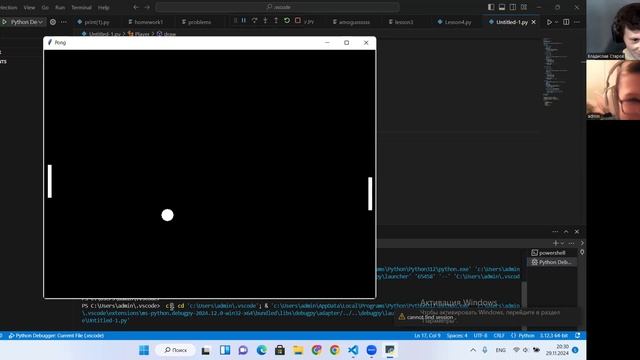Click the Ln, Col status bar indicator
This screenshot has height=360, width=640.
427,336
